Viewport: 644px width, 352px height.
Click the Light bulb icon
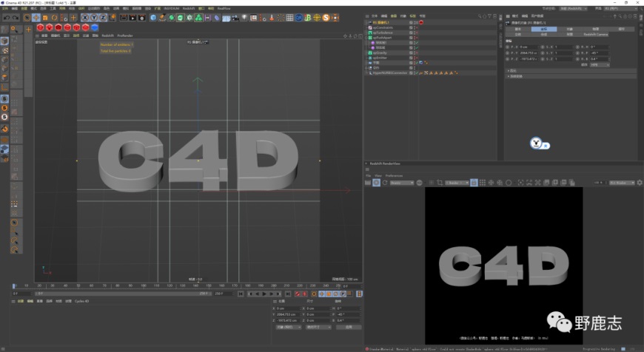pos(244,18)
